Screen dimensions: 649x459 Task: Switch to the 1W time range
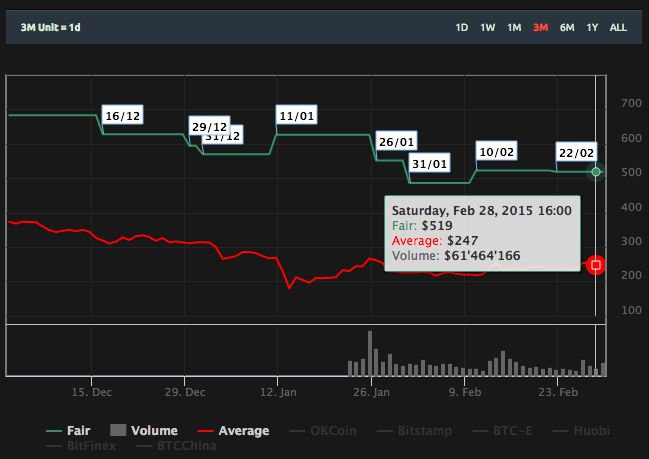(487, 27)
